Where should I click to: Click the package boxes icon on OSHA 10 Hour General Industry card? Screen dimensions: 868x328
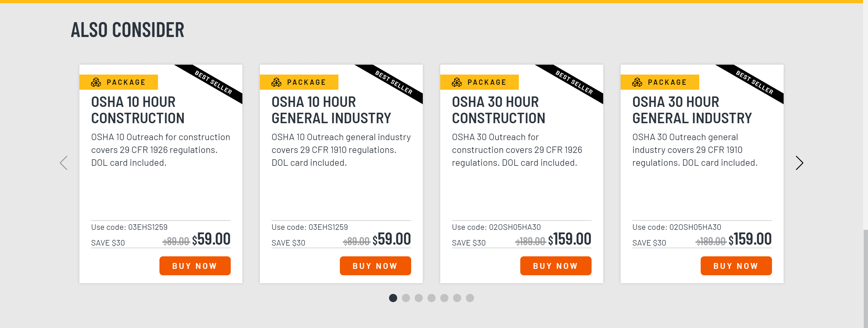pos(276,82)
